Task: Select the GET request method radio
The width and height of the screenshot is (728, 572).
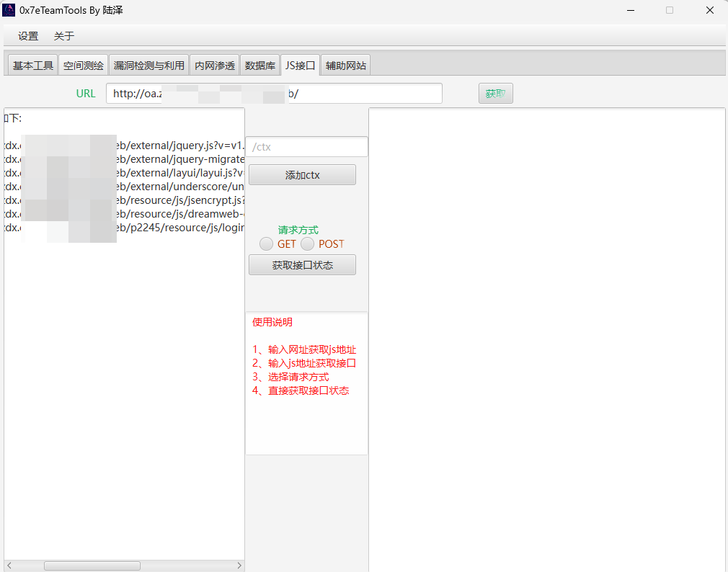Action: [x=267, y=244]
